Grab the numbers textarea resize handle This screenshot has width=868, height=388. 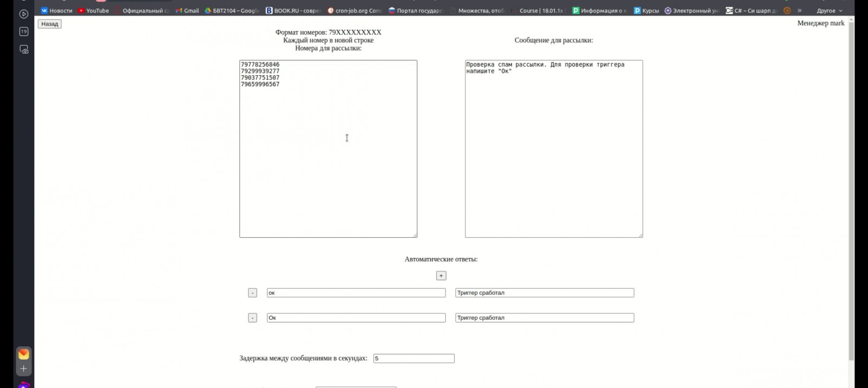point(414,235)
